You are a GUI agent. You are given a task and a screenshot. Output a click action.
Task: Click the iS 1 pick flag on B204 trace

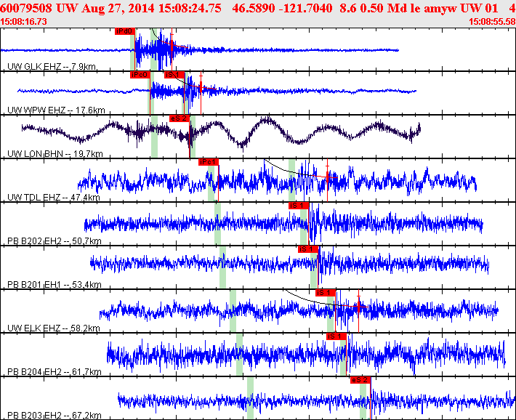336,336
